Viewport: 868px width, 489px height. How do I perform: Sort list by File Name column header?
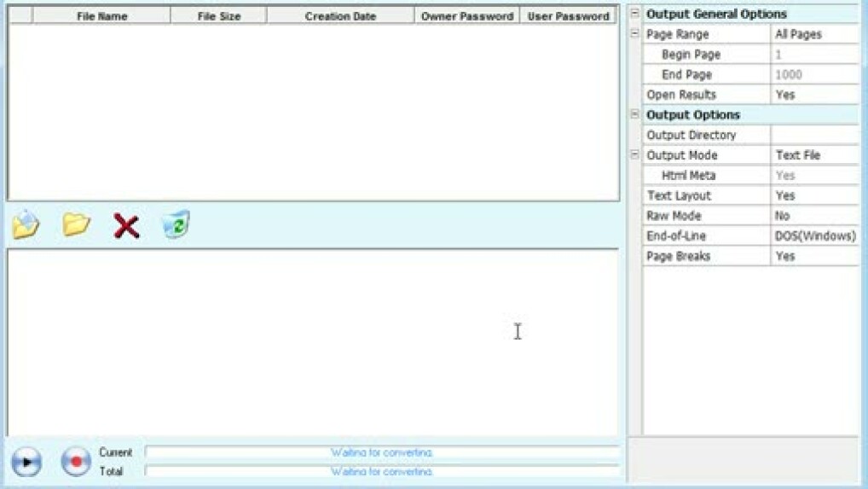point(101,16)
